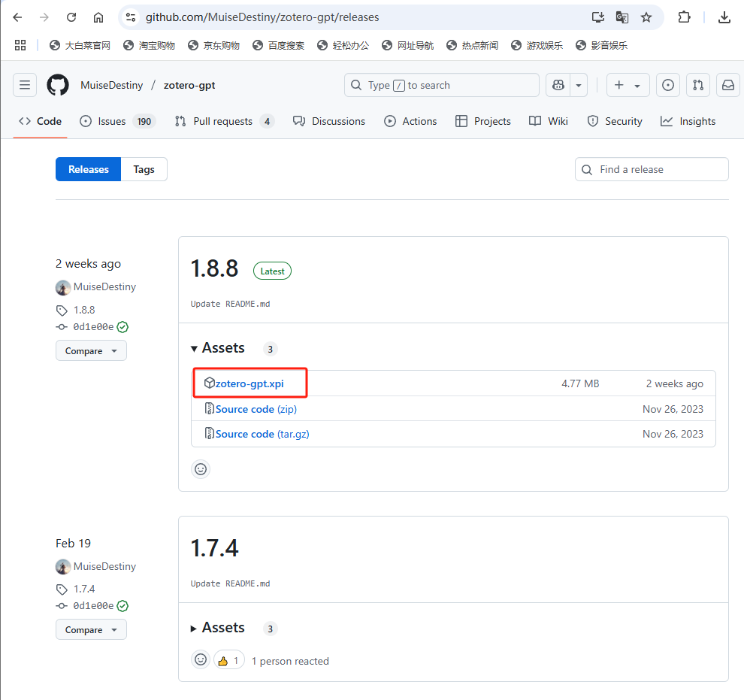Switch to the Tags view
The image size is (744, 700).
[144, 169]
